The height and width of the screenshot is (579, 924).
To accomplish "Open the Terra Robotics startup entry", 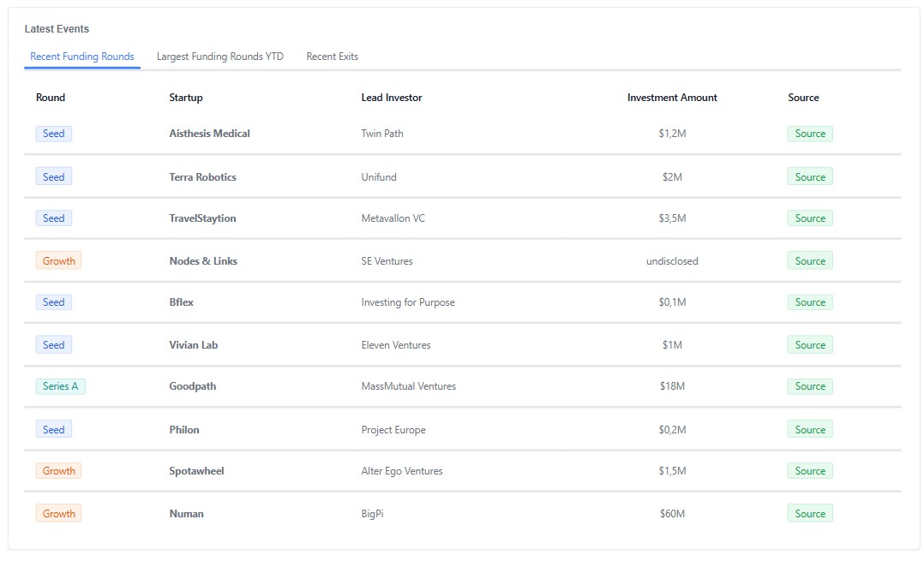I will pyautogui.click(x=202, y=177).
